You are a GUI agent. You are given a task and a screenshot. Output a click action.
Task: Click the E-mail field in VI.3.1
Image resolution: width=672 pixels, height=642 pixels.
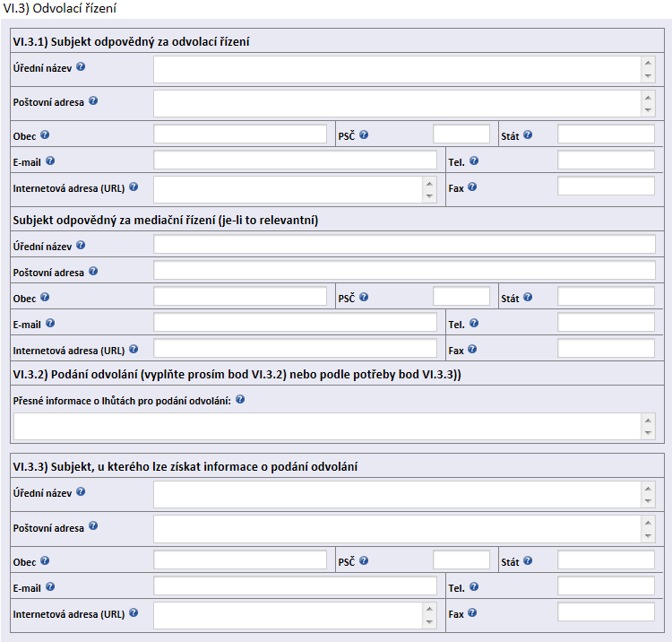click(296, 160)
